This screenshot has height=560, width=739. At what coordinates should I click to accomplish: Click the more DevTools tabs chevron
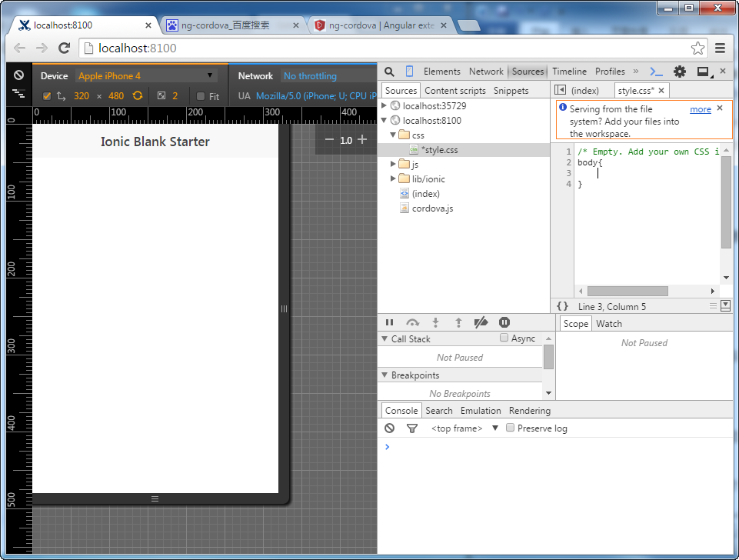coord(636,72)
